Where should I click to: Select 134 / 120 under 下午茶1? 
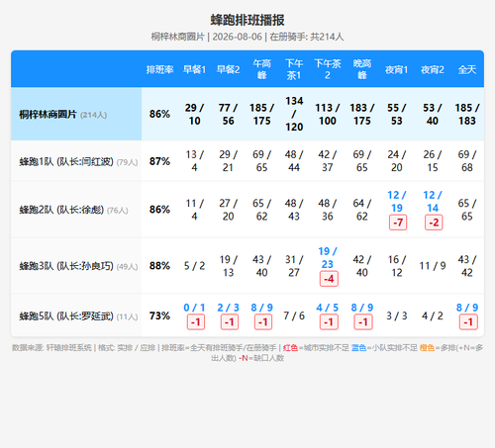pyautogui.click(x=294, y=114)
